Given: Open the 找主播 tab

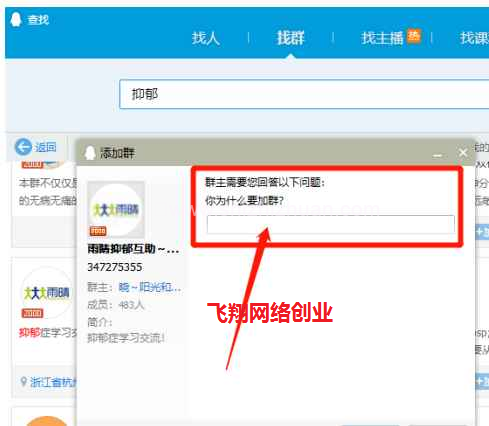Looking at the screenshot, I should click(382, 38).
